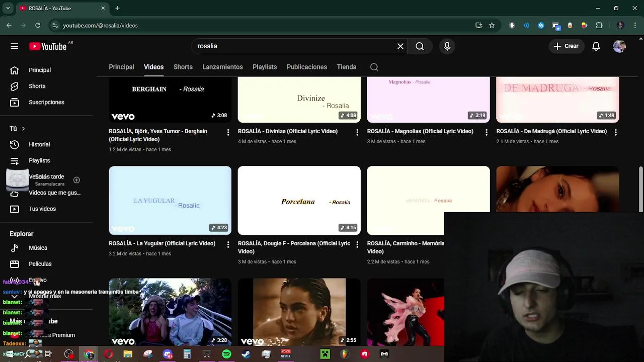Switch to the Shorts channel tab
Viewport: 644px width, 362px height.
tap(183, 67)
